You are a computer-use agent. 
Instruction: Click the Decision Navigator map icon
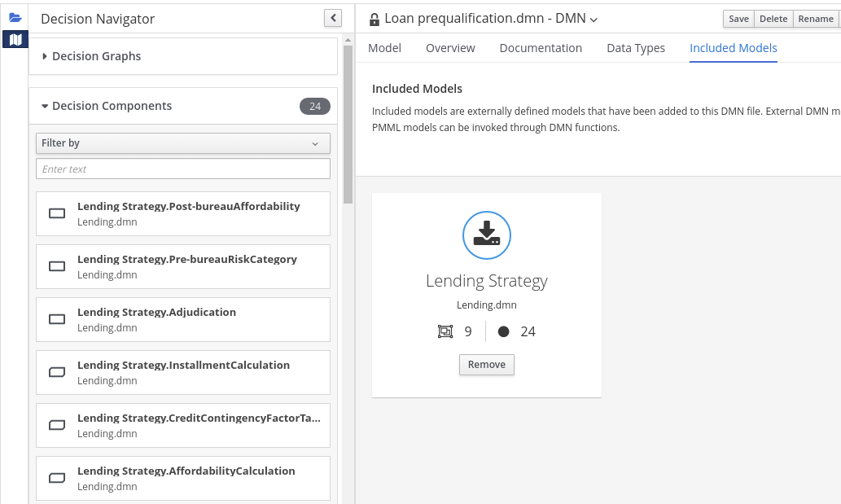click(x=15, y=39)
